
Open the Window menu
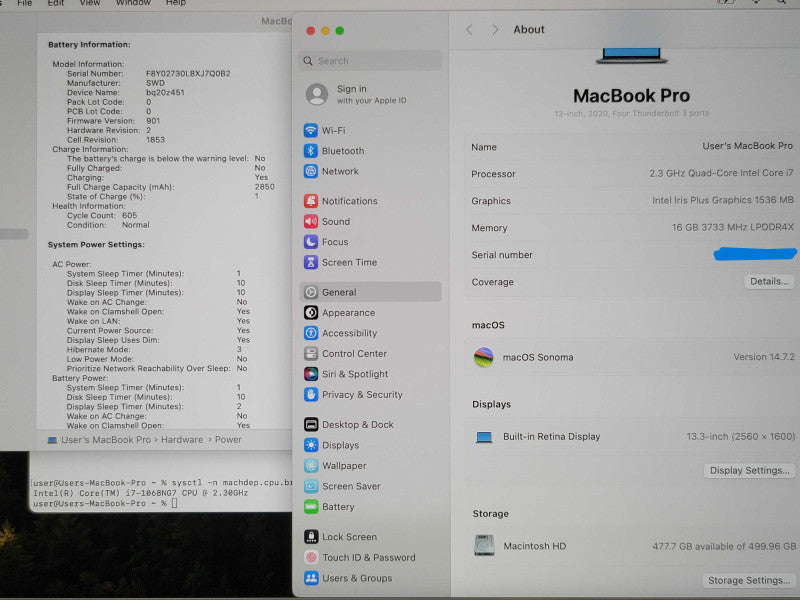[133, 3]
